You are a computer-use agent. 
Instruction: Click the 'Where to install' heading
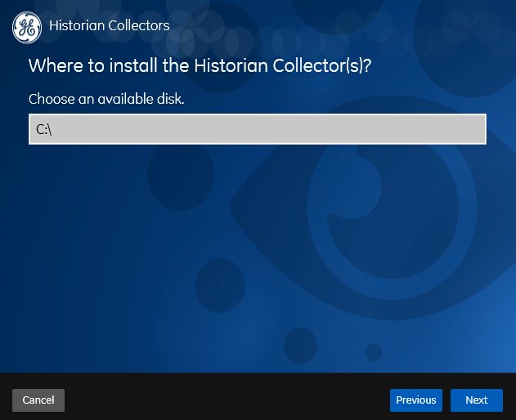[x=200, y=65]
